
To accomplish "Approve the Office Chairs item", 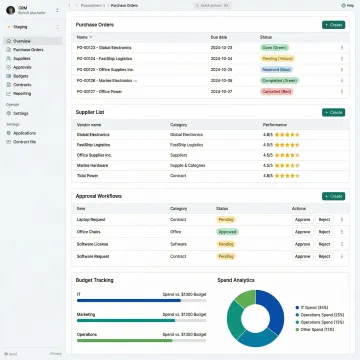I will point(303,232).
